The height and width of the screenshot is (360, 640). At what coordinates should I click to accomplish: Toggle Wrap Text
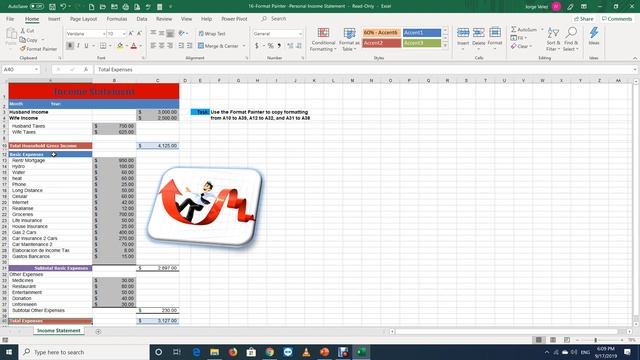point(212,33)
